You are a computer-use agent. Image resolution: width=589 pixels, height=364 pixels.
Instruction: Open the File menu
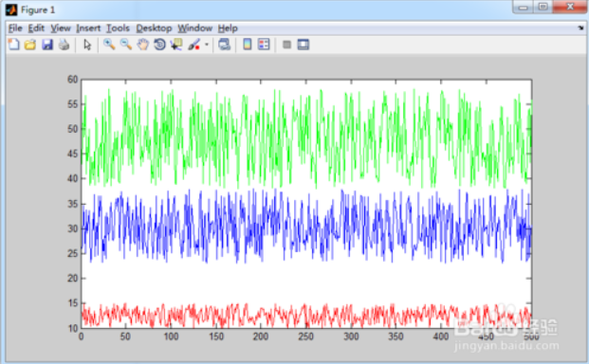tap(15, 28)
